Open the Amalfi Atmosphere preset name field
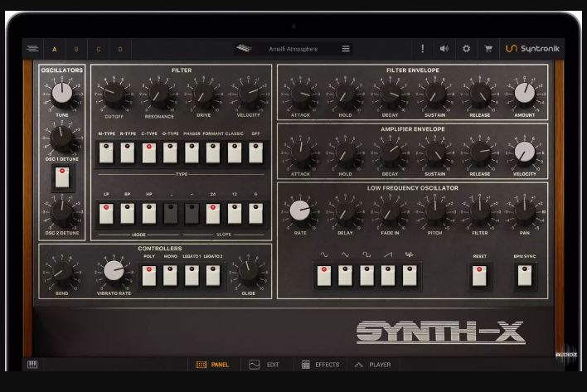This screenshot has width=587, height=392. pyautogui.click(x=293, y=49)
